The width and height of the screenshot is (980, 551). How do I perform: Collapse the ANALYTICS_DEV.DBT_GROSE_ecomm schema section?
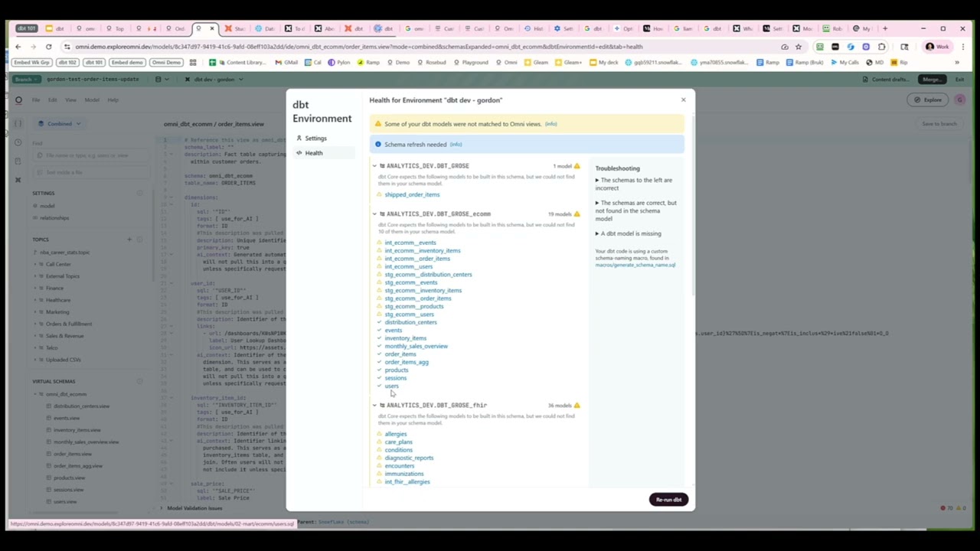pos(374,214)
